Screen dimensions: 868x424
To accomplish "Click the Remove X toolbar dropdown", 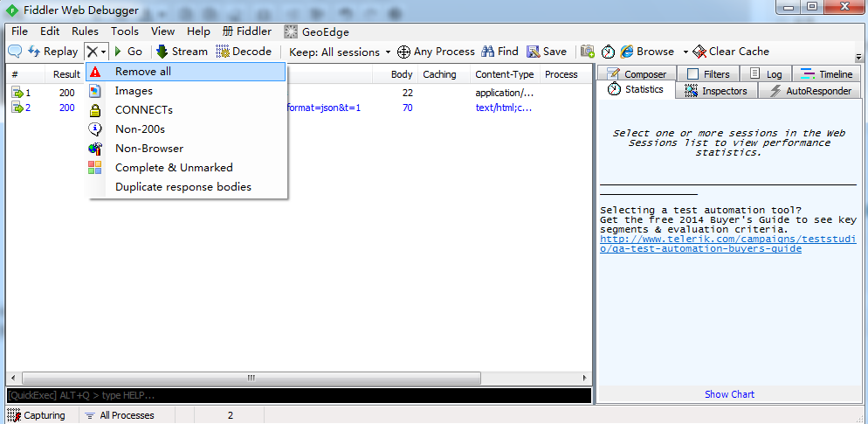I will tap(96, 52).
